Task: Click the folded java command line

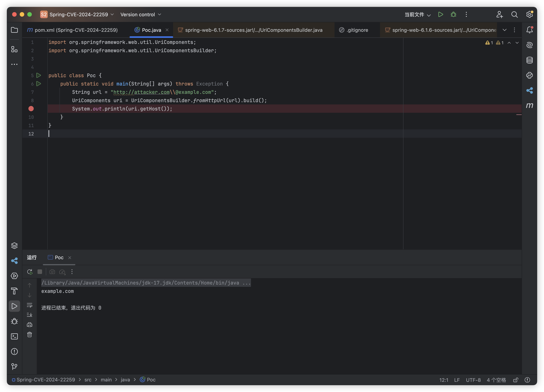Action: [146, 283]
